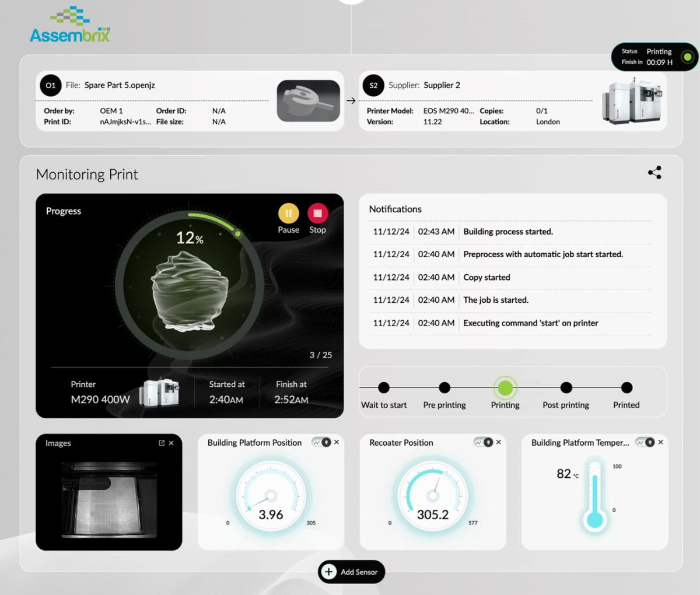Screen dimensions: 700x595
Task: Remove the Building Platform Position sensor
Action: [337, 442]
